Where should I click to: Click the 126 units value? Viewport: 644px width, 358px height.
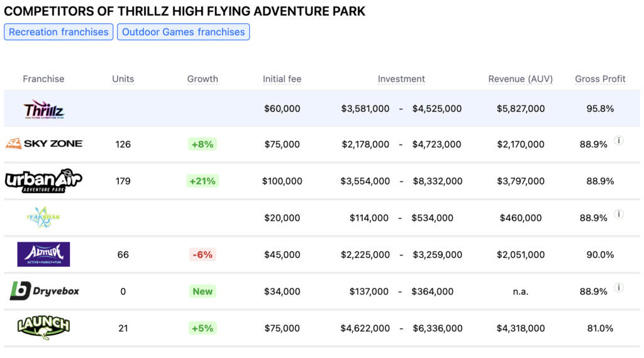coord(123,144)
